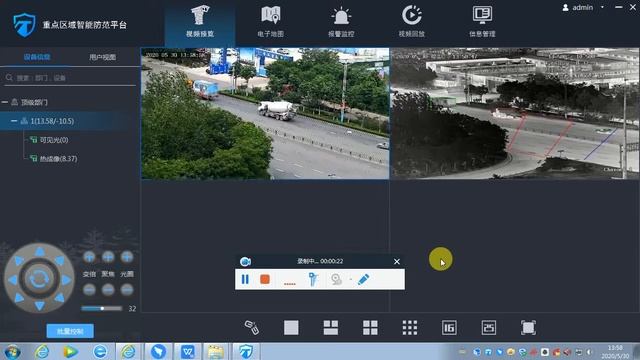Toggle fullscreen video view
This screenshot has height=360, width=640.
click(x=528, y=327)
